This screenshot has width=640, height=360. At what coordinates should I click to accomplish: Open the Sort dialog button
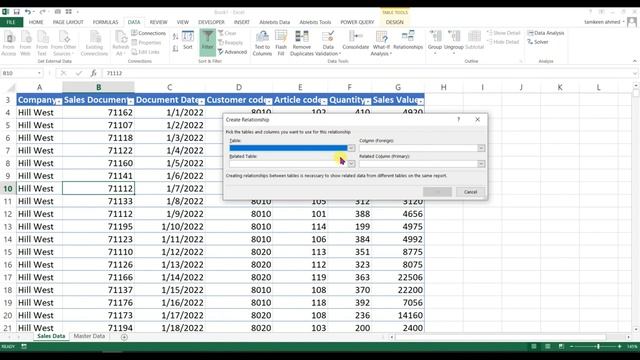188,40
